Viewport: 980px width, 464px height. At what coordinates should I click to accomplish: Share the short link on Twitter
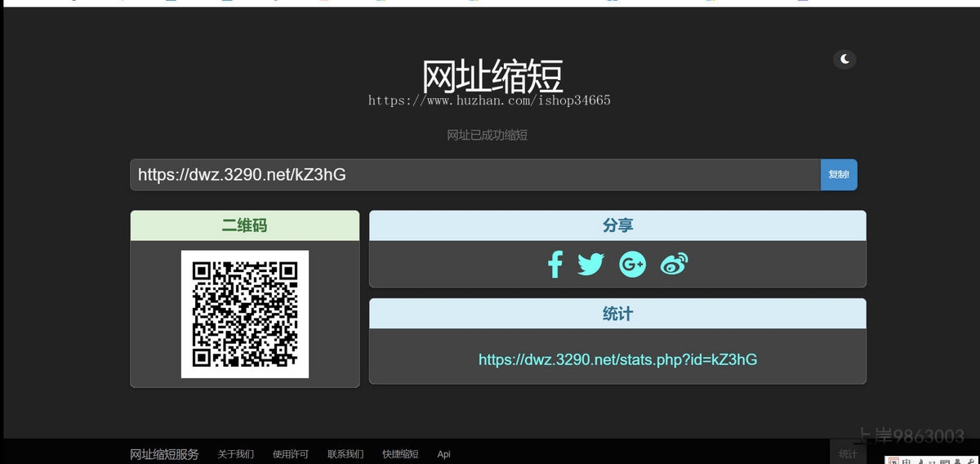coord(590,265)
